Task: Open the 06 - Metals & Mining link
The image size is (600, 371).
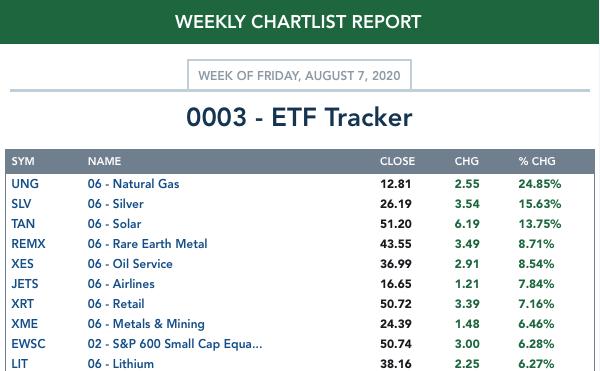Action: (146, 324)
